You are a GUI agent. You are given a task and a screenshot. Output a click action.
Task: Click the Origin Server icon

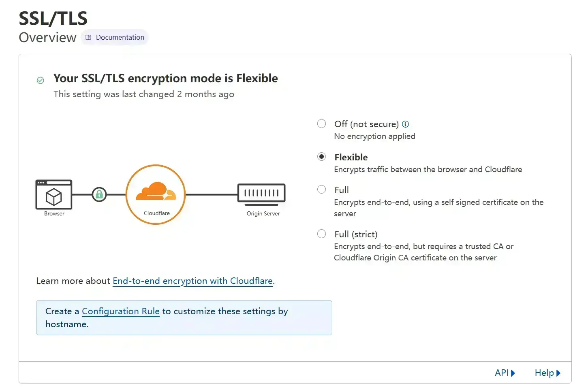261,193
